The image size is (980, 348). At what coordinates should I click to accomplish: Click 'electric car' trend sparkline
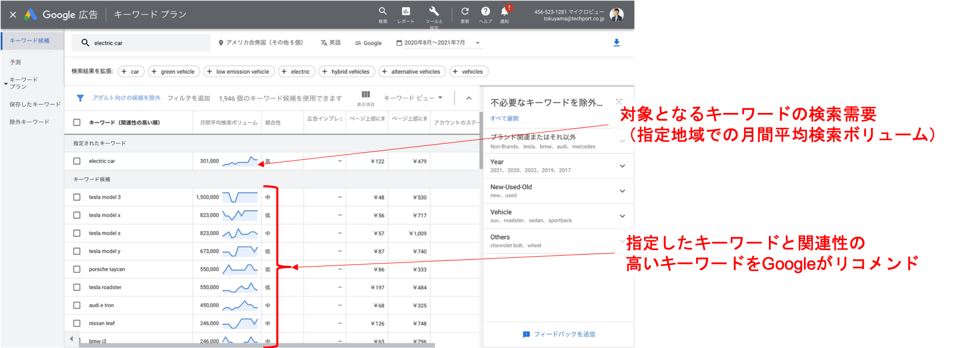click(240, 161)
